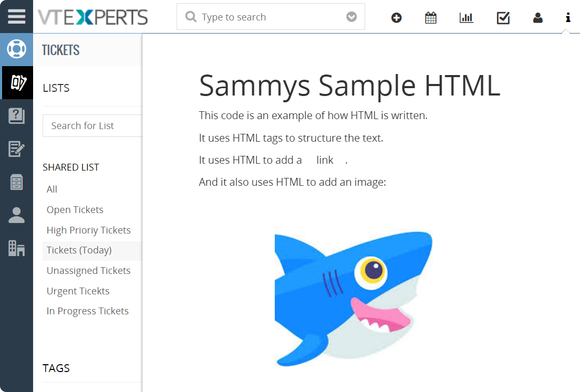
Task: Focus the Type to search field
Action: (271, 17)
